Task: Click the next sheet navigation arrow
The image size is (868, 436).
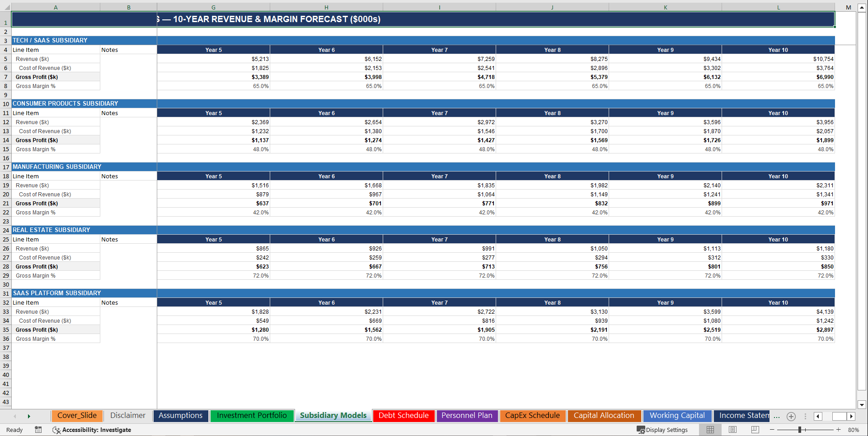Action: coord(29,416)
